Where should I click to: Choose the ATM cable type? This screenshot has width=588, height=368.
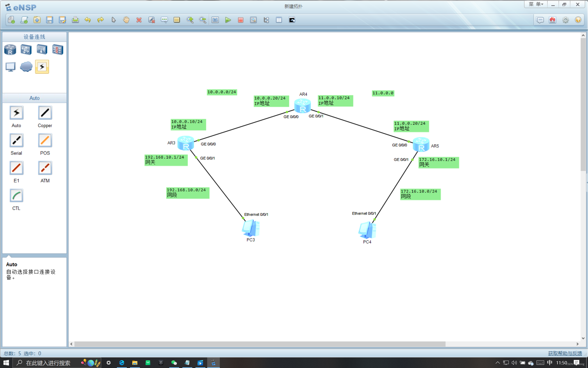[45, 168]
